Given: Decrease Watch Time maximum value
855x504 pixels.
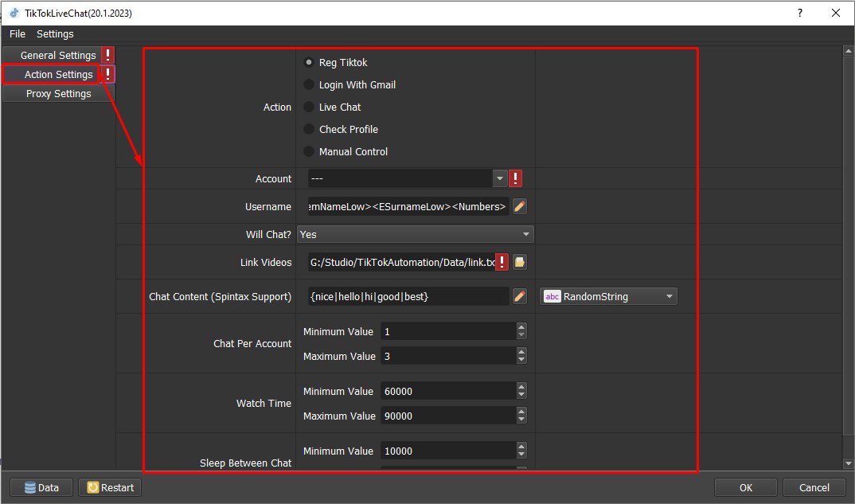Looking at the screenshot, I should [x=521, y=420].
